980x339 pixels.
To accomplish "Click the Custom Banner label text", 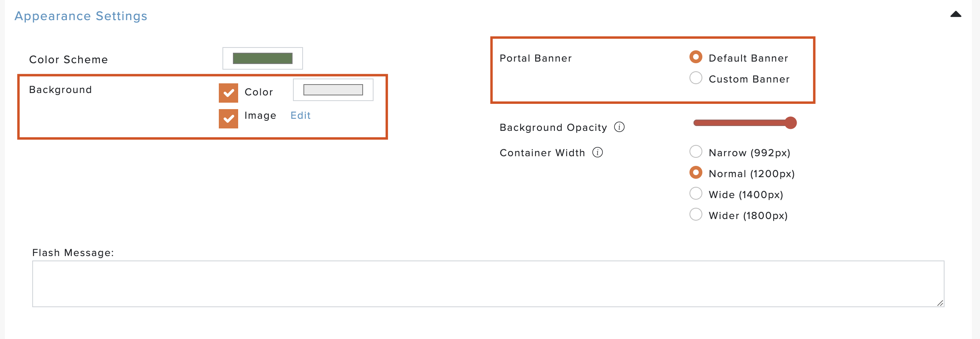I will tap(749, 79).
